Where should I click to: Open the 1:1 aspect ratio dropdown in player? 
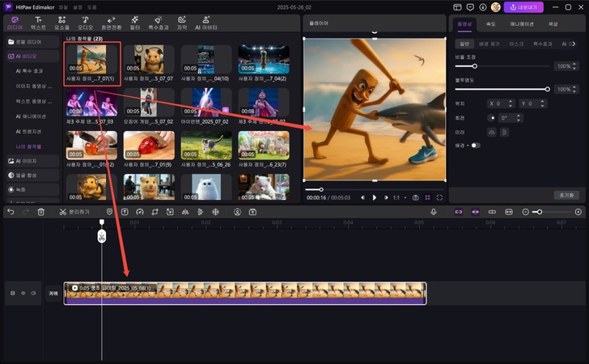pos(400,197)
